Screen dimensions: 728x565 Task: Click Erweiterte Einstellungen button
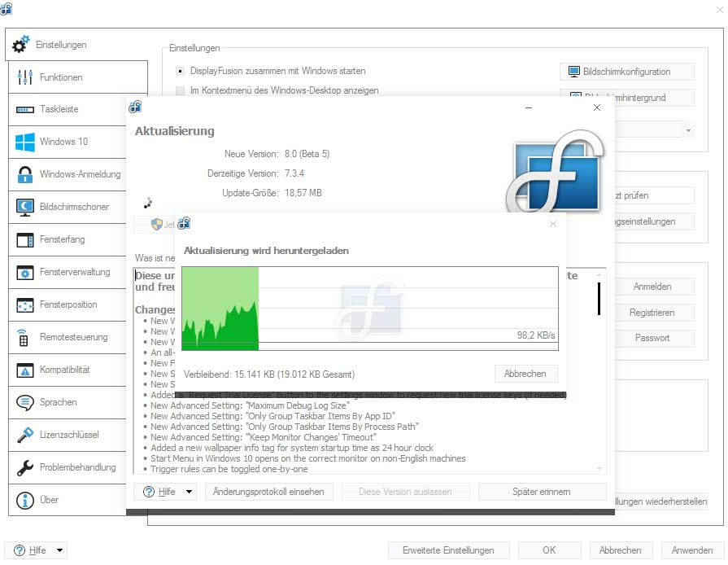pos(448,550)
